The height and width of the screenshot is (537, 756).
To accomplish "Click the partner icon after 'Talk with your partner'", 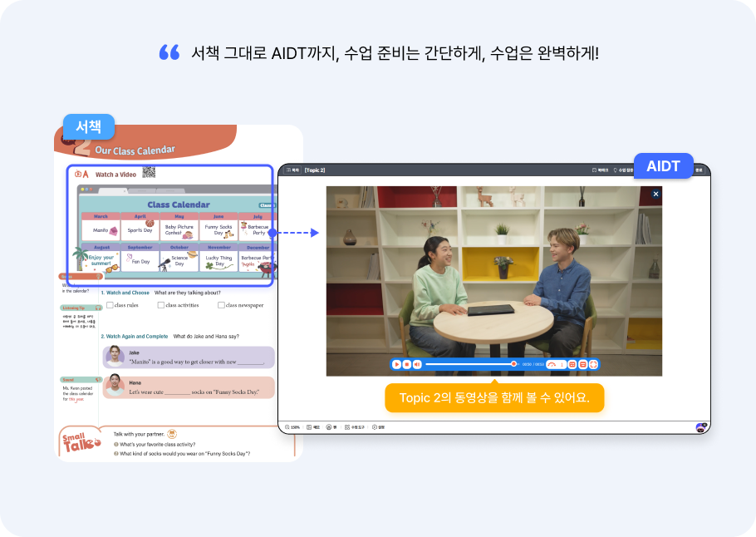I will [x=172, y=434].
